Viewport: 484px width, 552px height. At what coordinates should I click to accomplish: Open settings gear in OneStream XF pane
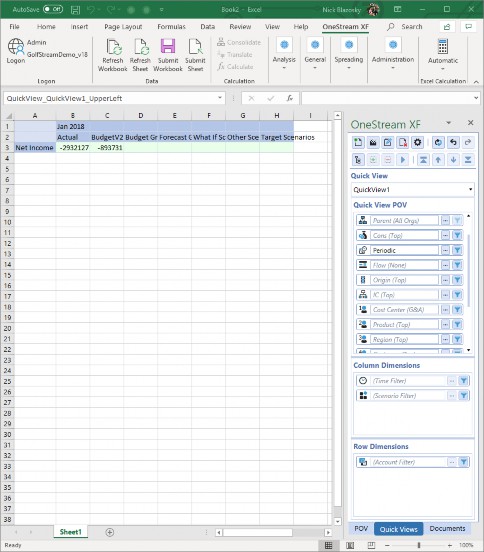417,143
